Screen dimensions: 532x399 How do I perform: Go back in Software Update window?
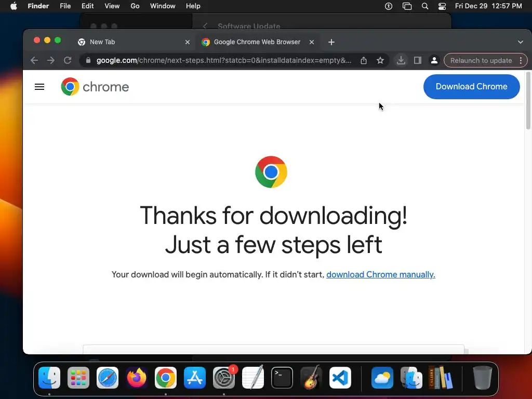205,26
